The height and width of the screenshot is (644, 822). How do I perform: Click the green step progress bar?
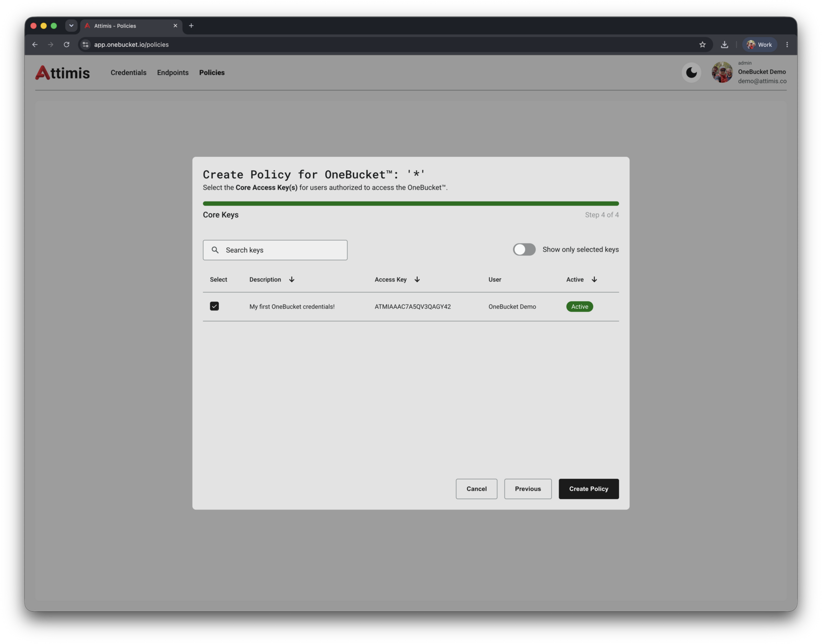click(x=410, y=204)
